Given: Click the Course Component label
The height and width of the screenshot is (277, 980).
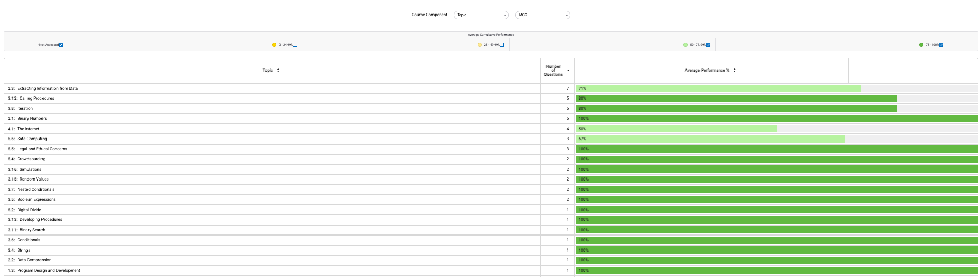Looking at the screenshot, I should (x=429, y=15).
